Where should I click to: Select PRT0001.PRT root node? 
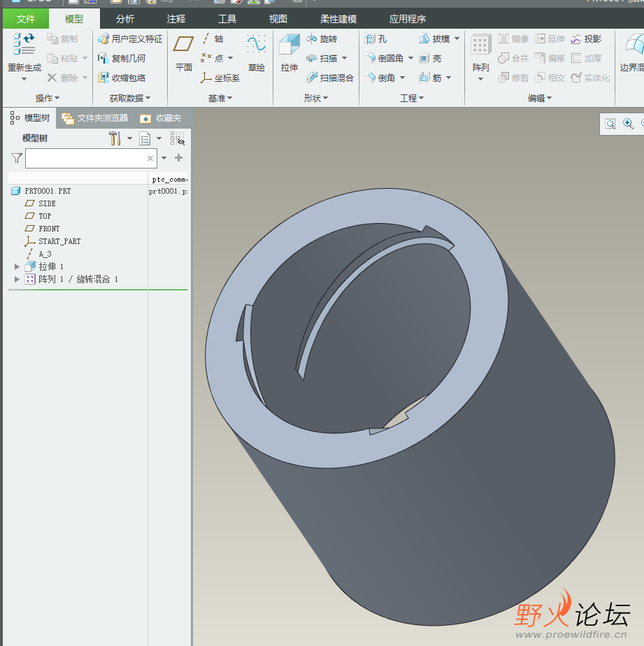tap(41, 191)
